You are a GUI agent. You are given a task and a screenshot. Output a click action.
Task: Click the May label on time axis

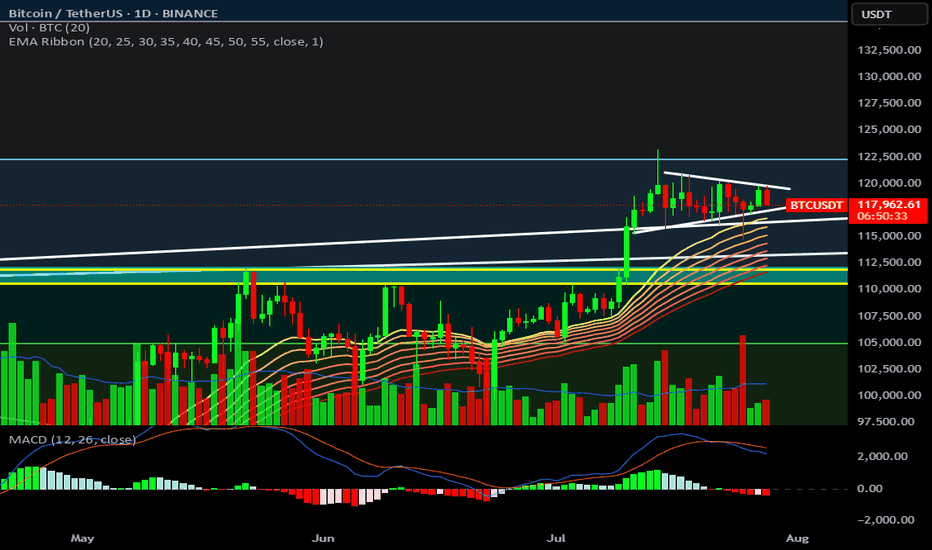click(82, 538)
